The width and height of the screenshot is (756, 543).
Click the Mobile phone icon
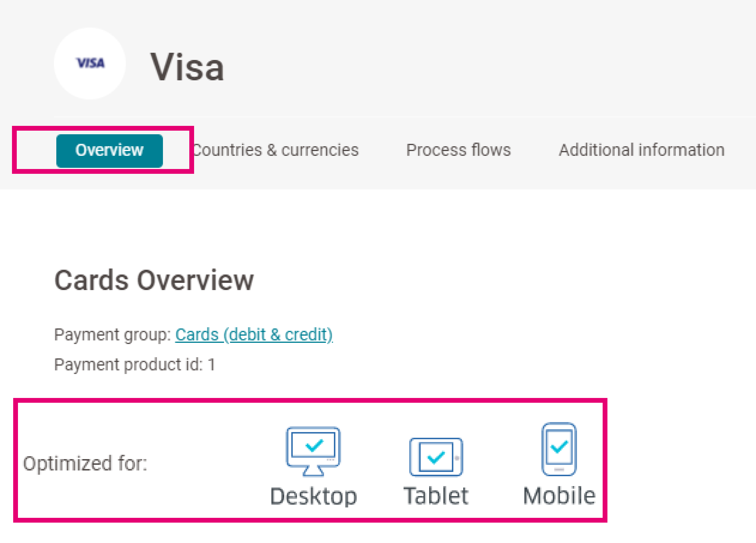tap(559, 448)
